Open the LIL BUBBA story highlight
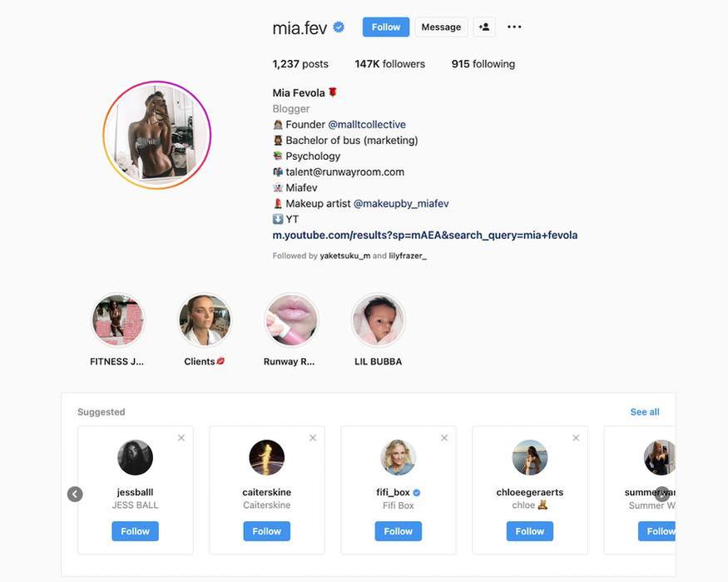Image resolution: width=728 pixels, height=582 pixels. [379, 321]
